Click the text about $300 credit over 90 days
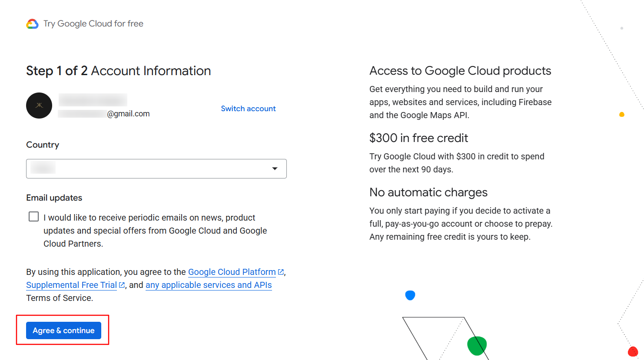This screenshot has width=644, height=360. point(457,163)
